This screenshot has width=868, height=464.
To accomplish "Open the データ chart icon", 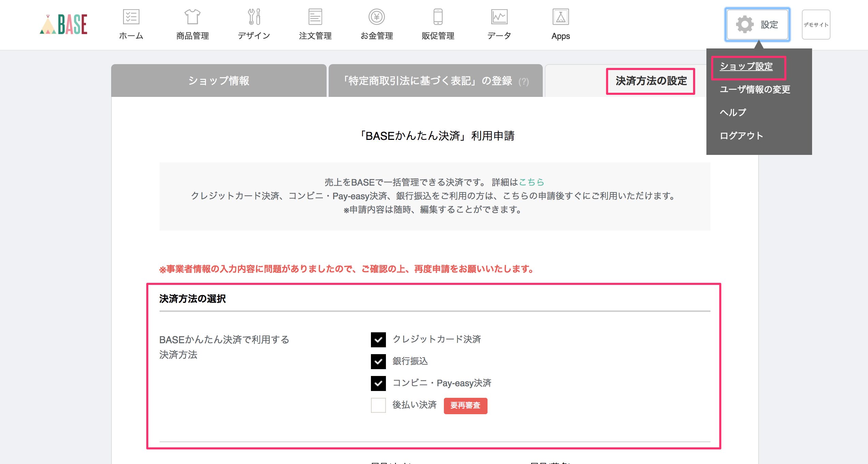I will (x=499, y=17).
